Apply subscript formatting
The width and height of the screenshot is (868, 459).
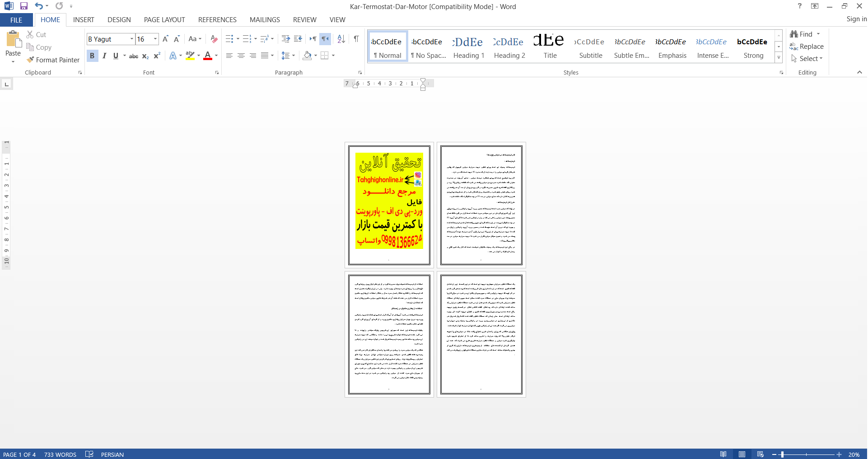[x=145, y=56]
